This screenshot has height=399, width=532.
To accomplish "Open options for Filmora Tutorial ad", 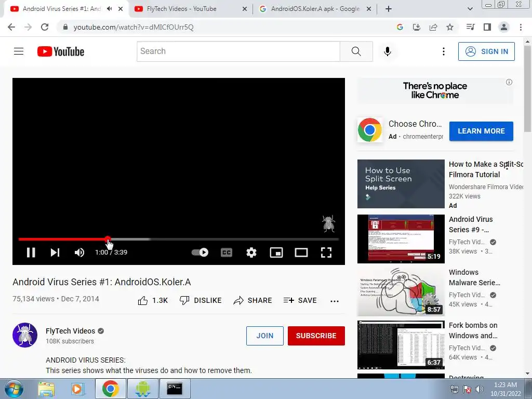I will [x=507, y=166].
